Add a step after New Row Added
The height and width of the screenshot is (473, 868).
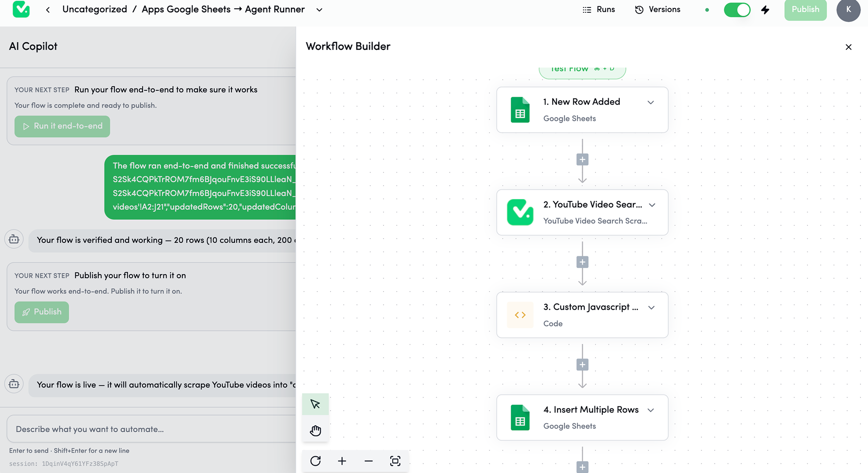pos(582,159)
